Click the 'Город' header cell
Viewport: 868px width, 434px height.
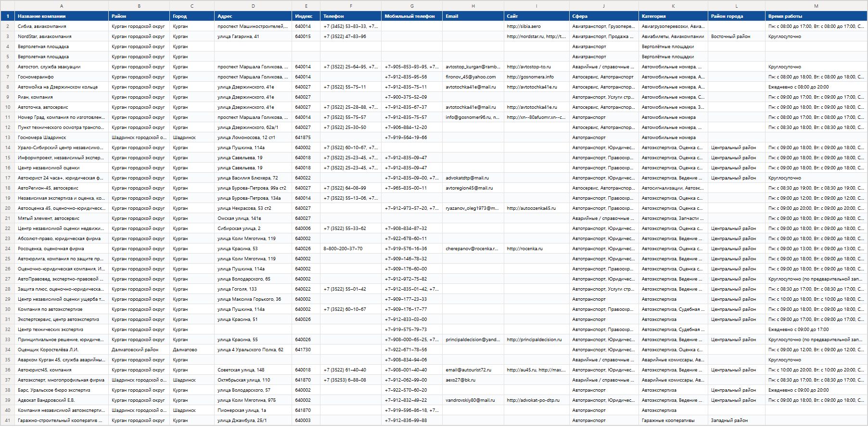(192, 16)
